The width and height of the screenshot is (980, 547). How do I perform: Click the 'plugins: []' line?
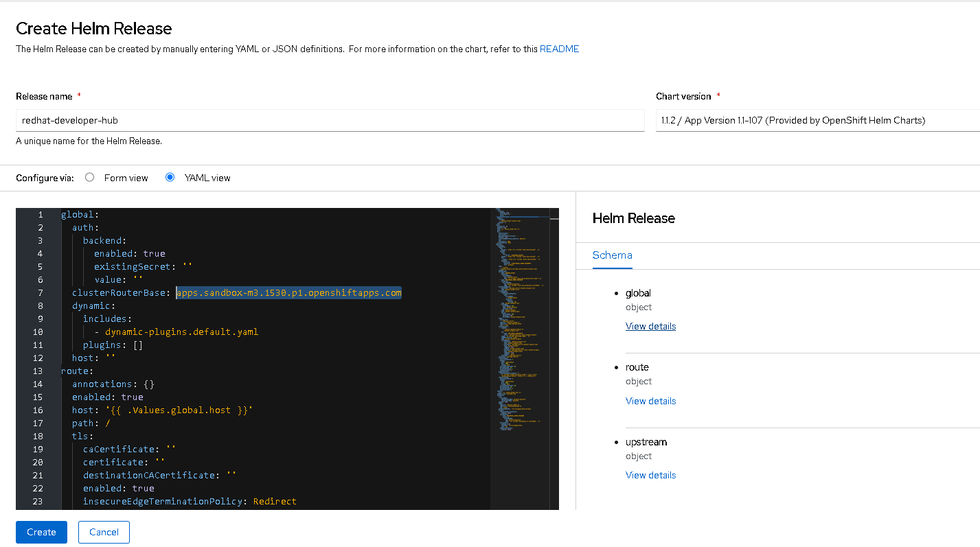(113, 345)
